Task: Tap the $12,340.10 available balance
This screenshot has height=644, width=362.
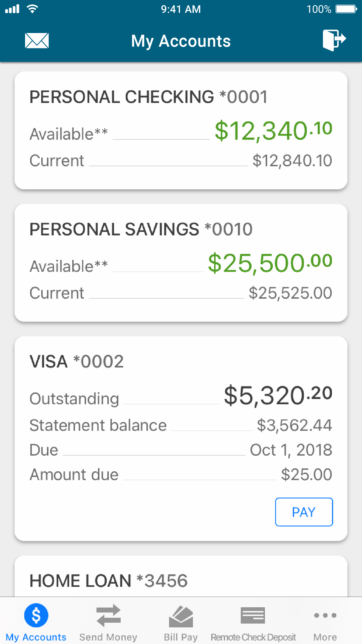Action: pos(273,131)
